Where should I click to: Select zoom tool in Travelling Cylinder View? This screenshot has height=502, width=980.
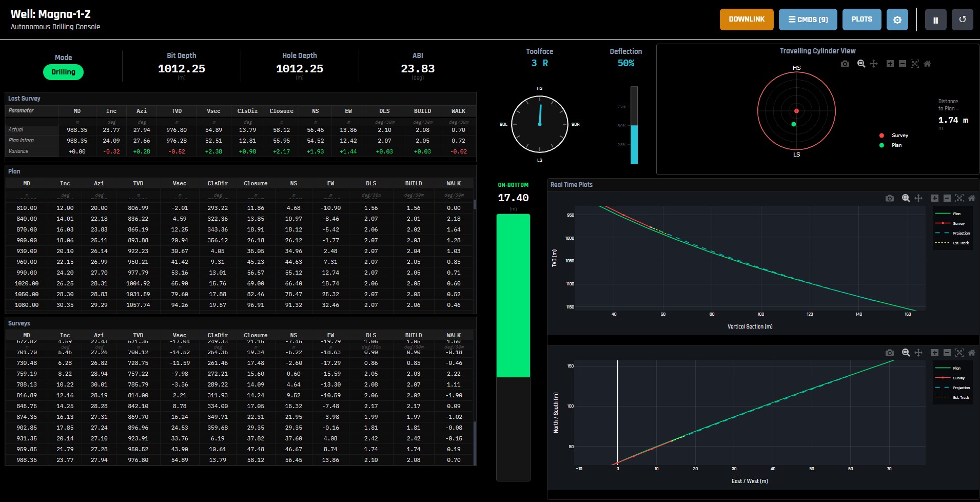click(861, 64)
